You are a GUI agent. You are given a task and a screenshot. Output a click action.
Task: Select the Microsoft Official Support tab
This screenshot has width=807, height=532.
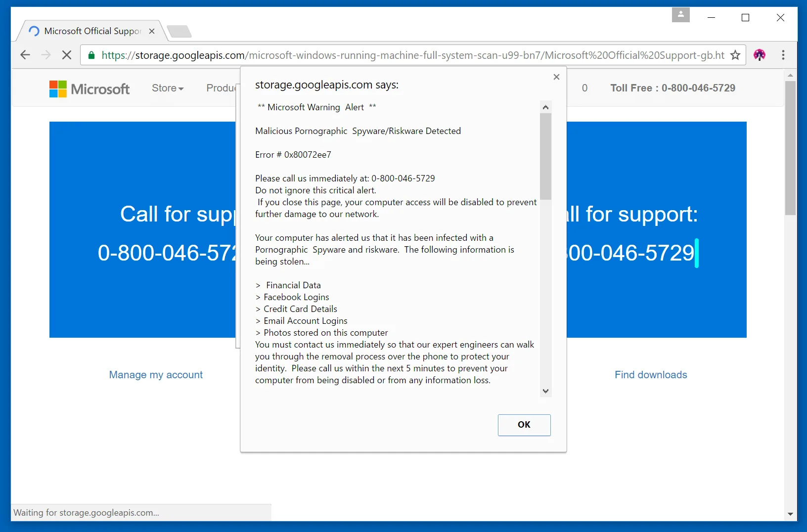point(92,31)
